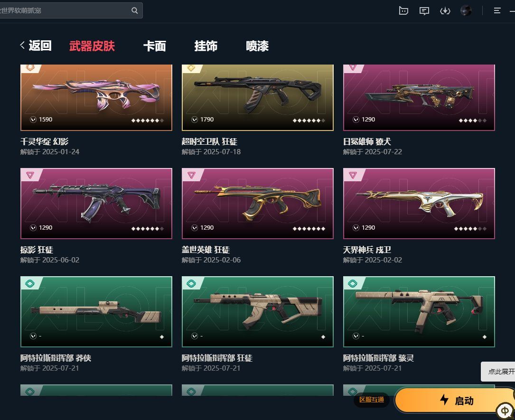Click the lightning bolt on 启动 button
This screenshot has width=515, height=420.
pos(444,400)
